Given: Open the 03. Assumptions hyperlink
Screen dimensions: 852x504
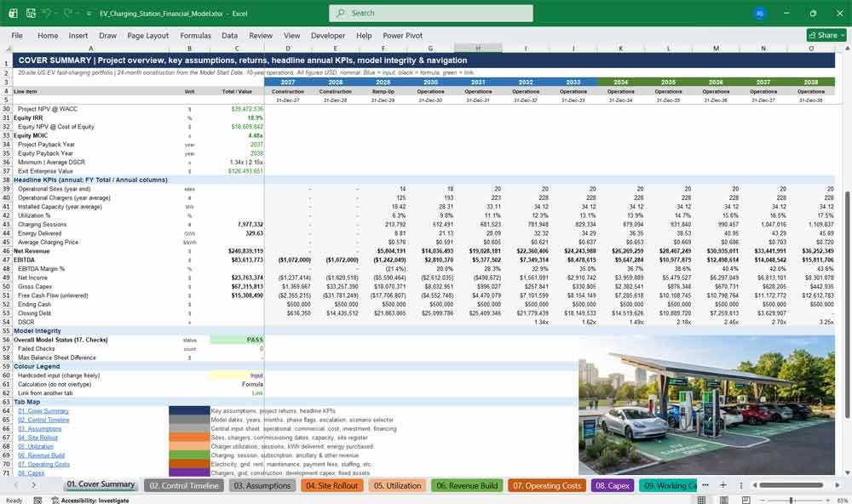Looking at the screenshot, I should (x=40, y=428).
